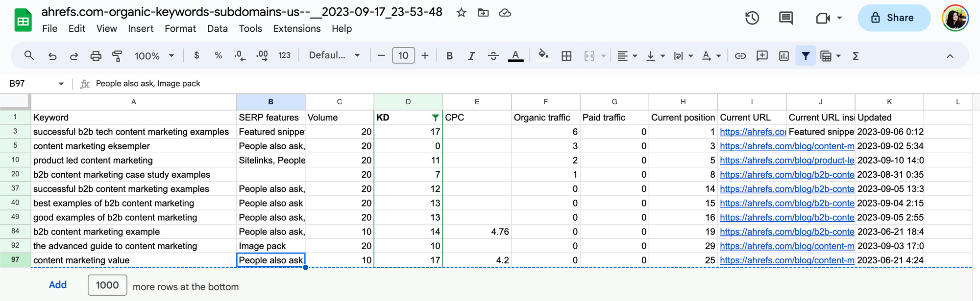Increase the font size
This screenshot has height=301, width=980.
425,56
